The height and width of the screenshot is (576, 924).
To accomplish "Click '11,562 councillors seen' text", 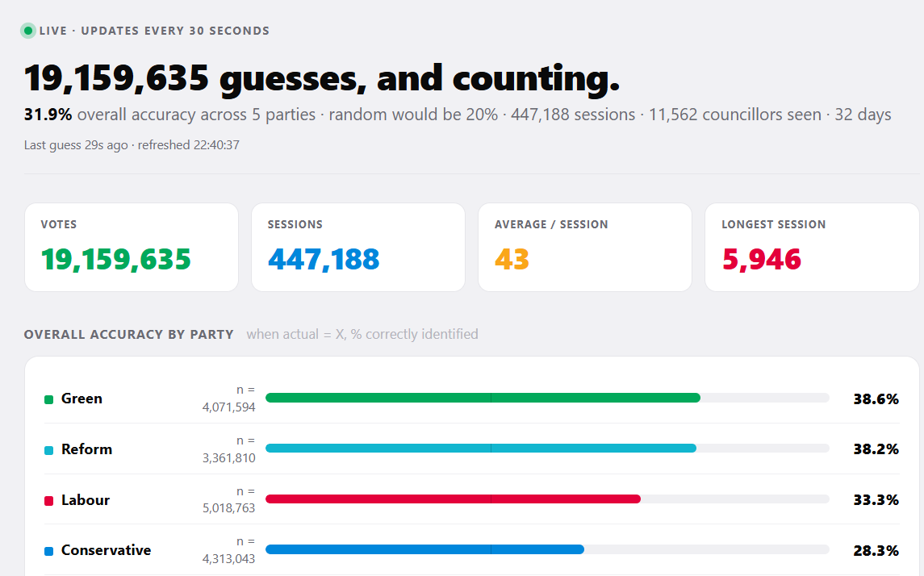I will (735, 115).
